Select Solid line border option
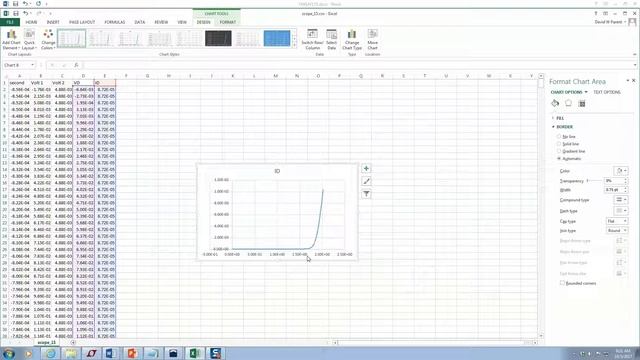The image size is (640, 360). tap(559, 144)
